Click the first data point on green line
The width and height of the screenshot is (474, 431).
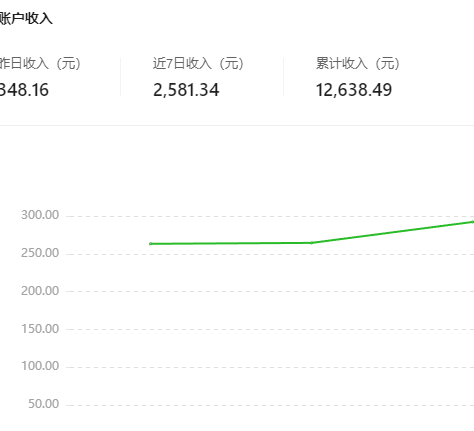[151, 244]
